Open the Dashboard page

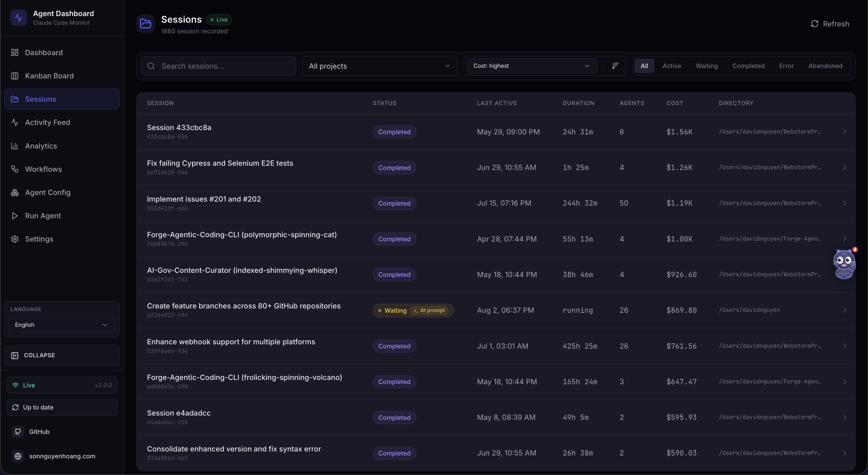click(x=62, y=53)
